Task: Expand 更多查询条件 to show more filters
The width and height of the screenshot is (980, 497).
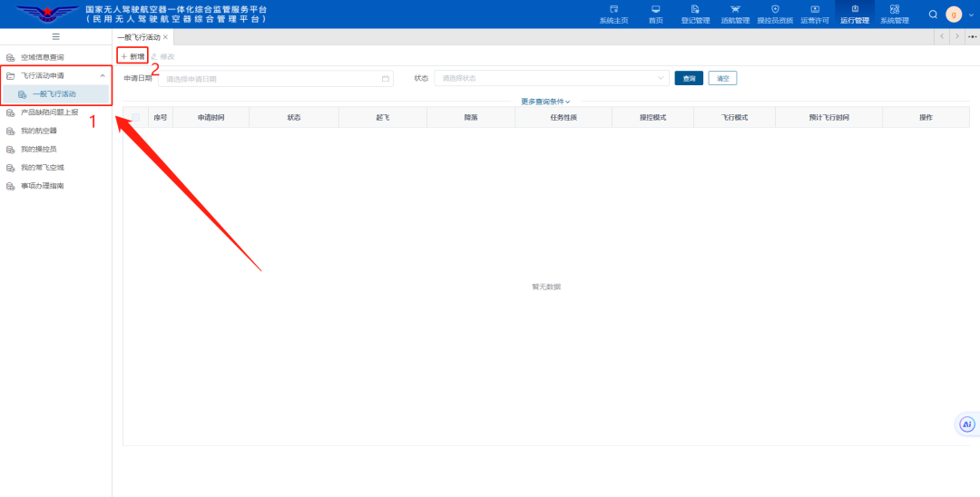Action: click(x=545, y=102)
